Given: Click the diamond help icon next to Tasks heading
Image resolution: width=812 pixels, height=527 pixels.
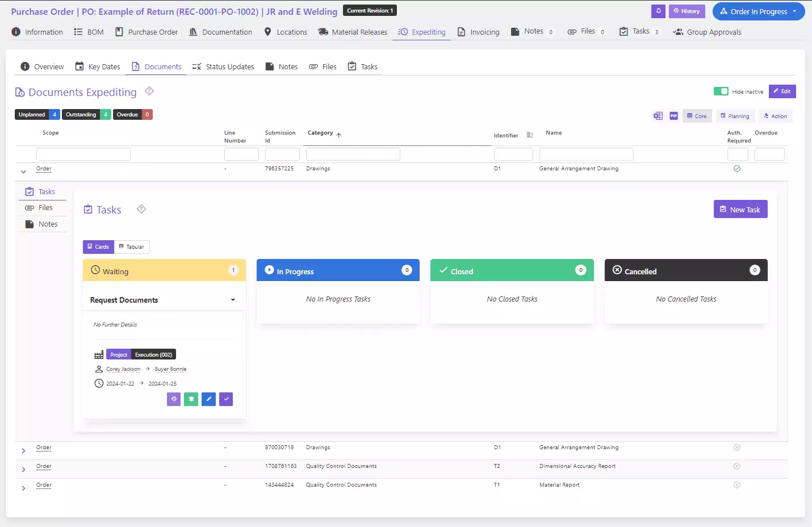Looking at the screenshot, I should pos(141,209).
